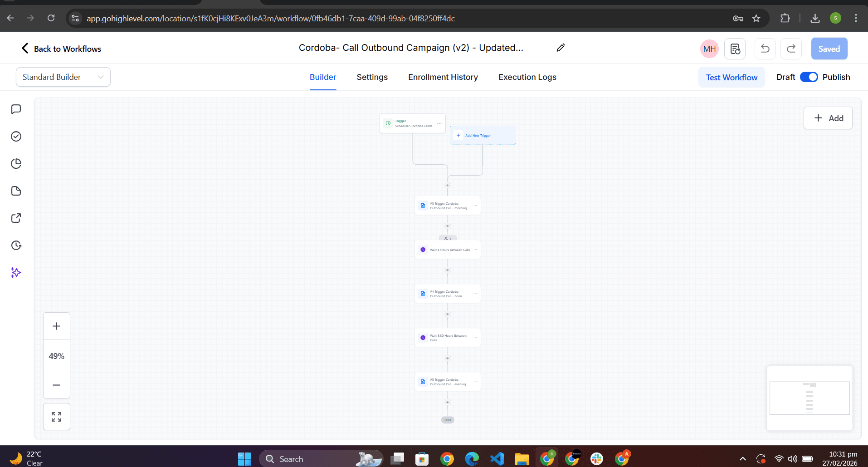Select the Trigger Scheduler Cordoba Leads node
The height and width of the screenshot is (467, 868).
click(x=413, y=123)
